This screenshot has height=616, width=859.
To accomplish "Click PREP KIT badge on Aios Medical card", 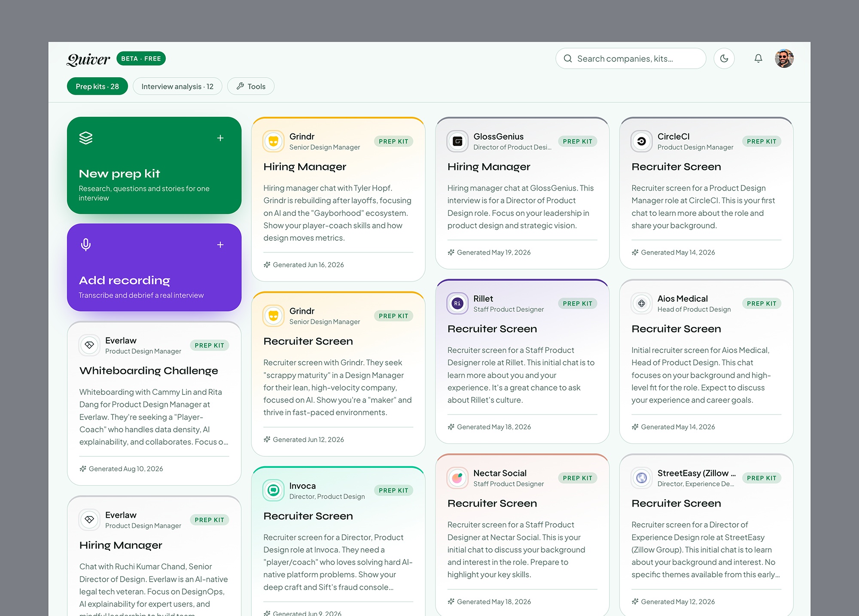I will 762,303.
